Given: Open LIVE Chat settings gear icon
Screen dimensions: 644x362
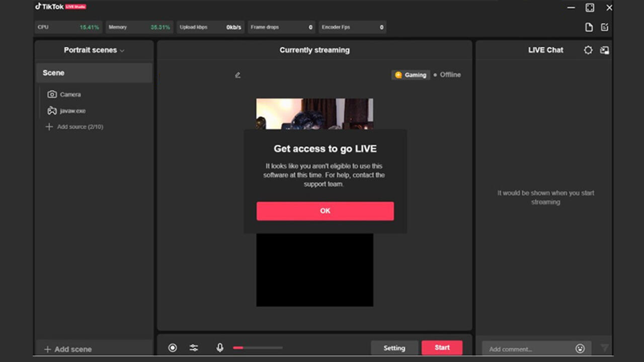Looking at the screenshot, I should click(x=588, y=50).
